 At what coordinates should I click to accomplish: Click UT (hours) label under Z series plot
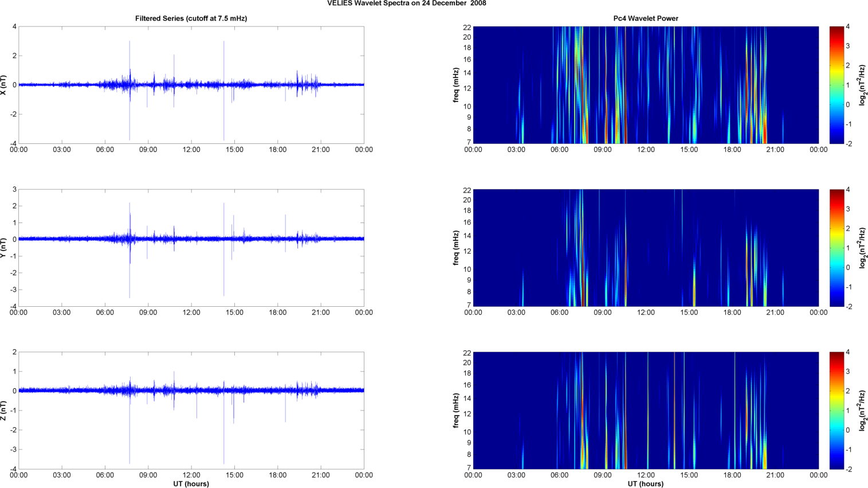coord(191,483)
